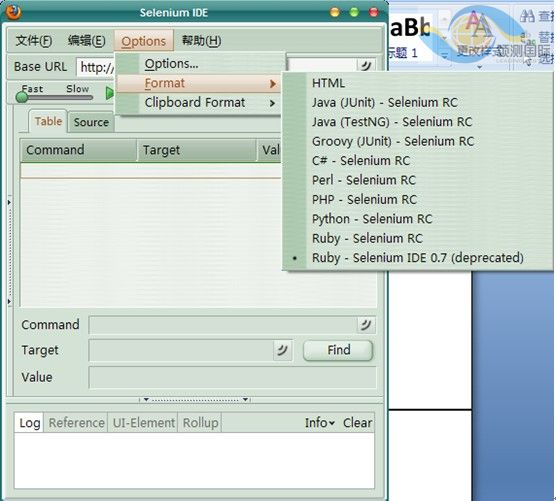The height and width of the screenshot is (501, 556).
Task: Close the Selenium IDE window
Action: [373, 12]
